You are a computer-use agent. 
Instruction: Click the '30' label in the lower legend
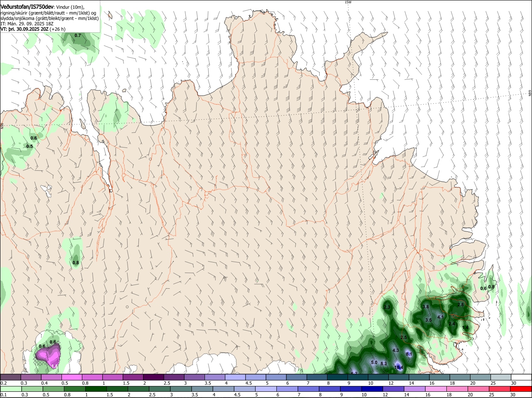pos(513,395)
